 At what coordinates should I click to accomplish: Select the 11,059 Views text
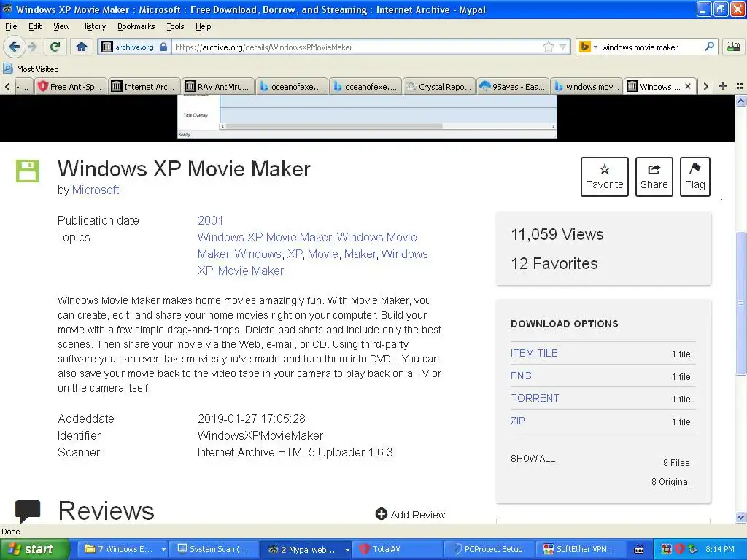[x=557, y=234]
